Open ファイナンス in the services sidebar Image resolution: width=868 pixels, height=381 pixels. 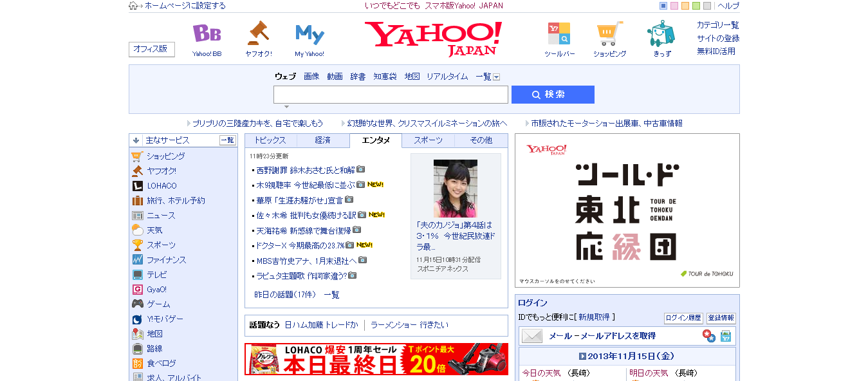tap(166, 260)
